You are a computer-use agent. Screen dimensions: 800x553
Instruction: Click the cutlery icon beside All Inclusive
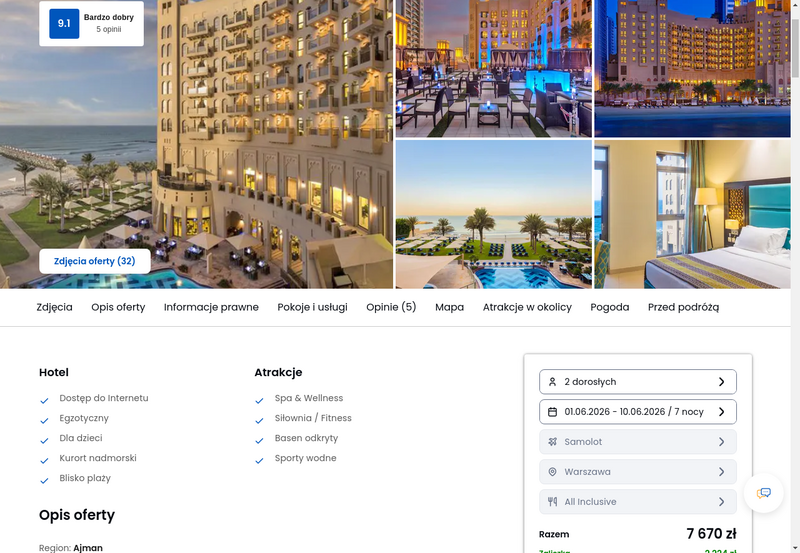[x=552, y=501]
